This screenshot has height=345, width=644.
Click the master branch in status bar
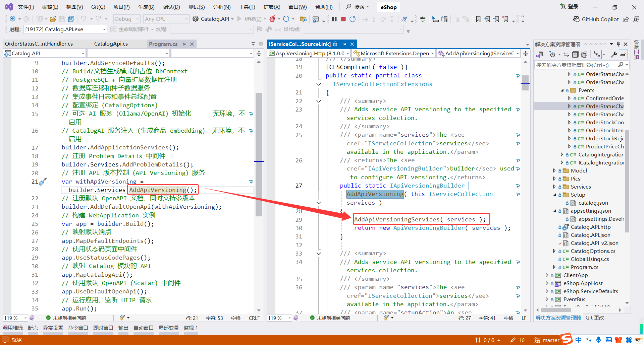(551, 340)
